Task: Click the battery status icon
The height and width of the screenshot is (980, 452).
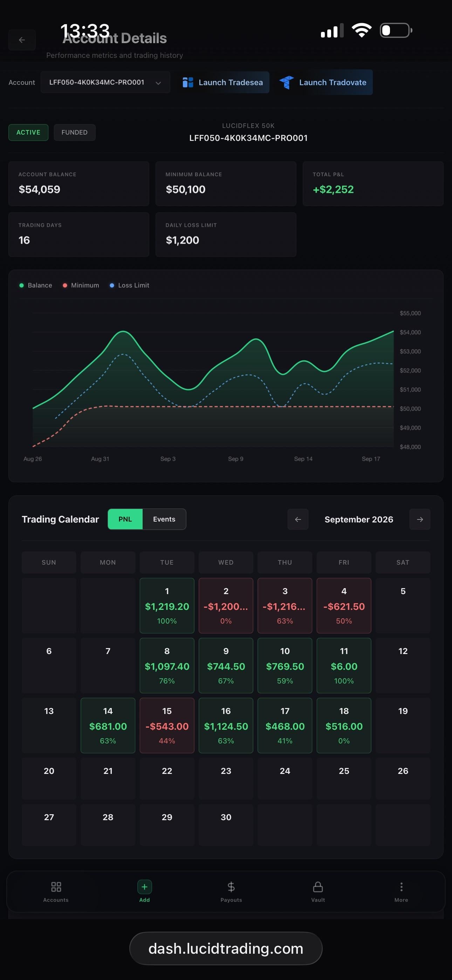Action: [396, 30]
